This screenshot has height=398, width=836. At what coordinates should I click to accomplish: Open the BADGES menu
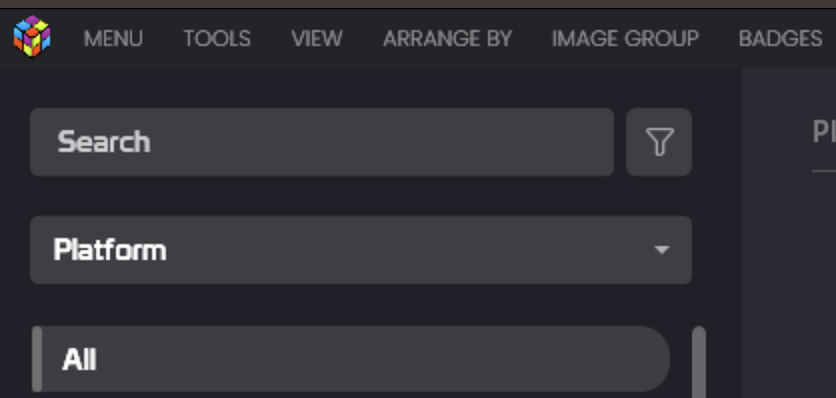[x=781, y=38]
